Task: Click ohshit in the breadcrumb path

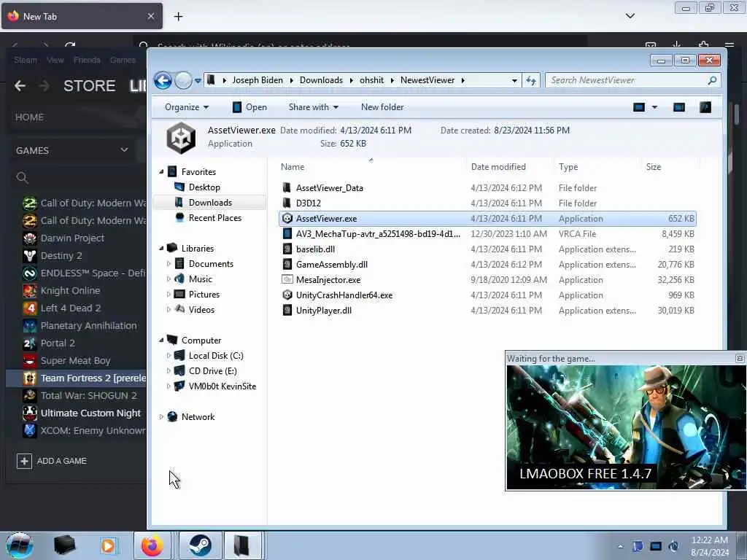Action: coord(371,80)
